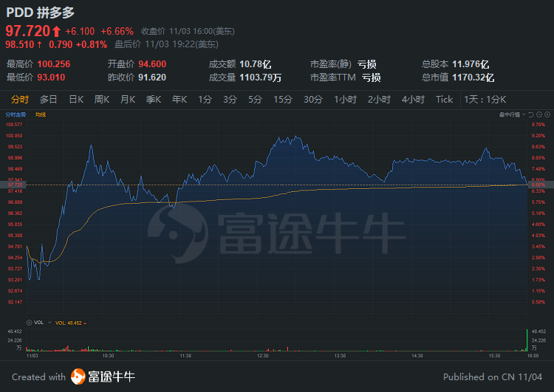Open the 季K chart tab

pos(154,100)
